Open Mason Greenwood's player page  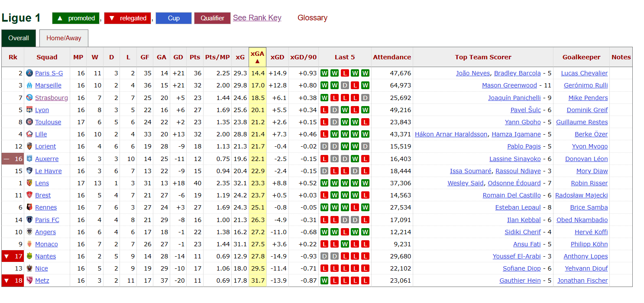[x=509, y=85]
